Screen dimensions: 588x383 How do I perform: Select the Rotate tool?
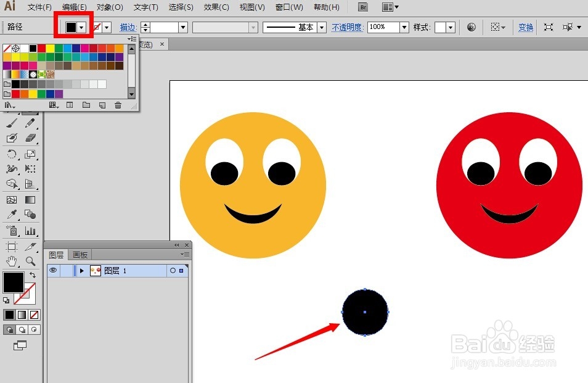pos(12,154)
